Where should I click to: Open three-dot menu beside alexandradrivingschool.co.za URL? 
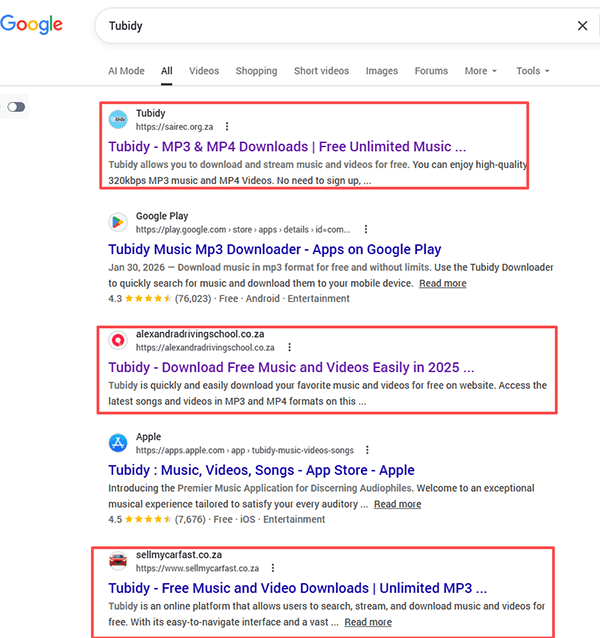289,347
